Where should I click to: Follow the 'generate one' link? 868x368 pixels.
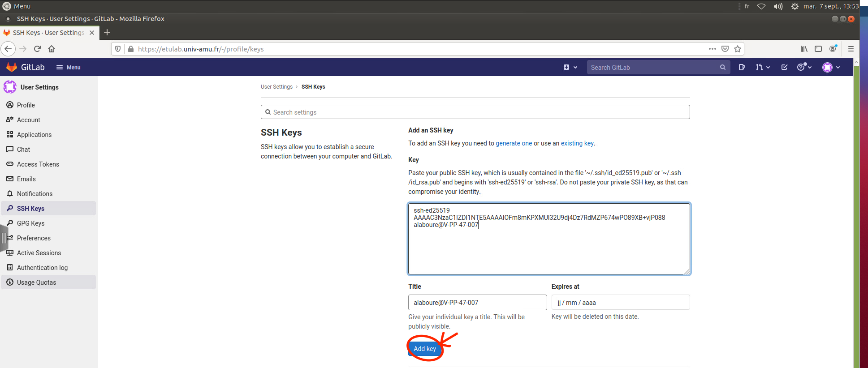point(514,143)
